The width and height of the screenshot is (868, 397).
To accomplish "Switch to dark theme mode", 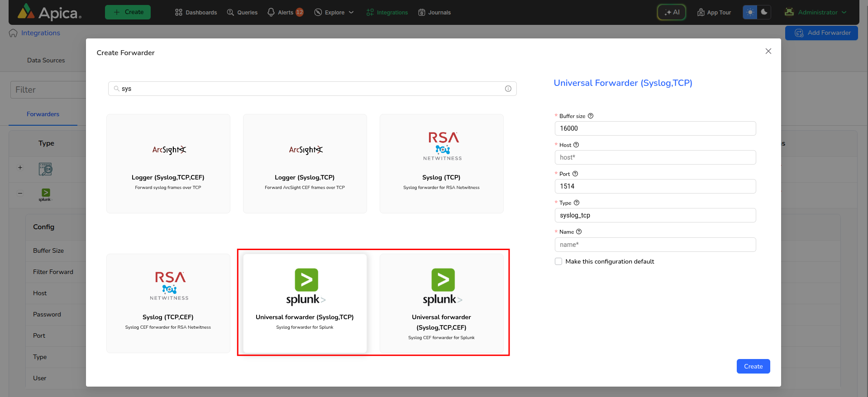I will tap(764, 12).
